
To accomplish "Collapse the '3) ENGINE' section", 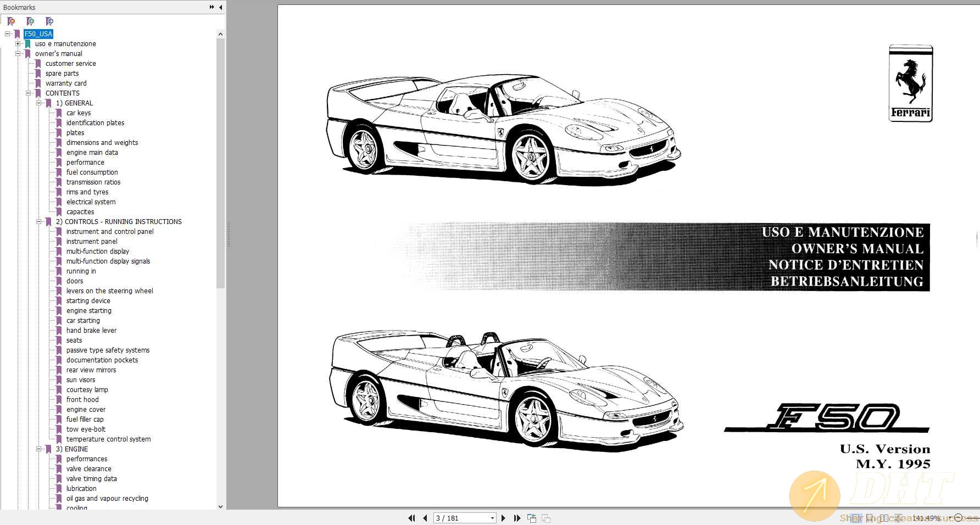I will (x=39, y=449).
